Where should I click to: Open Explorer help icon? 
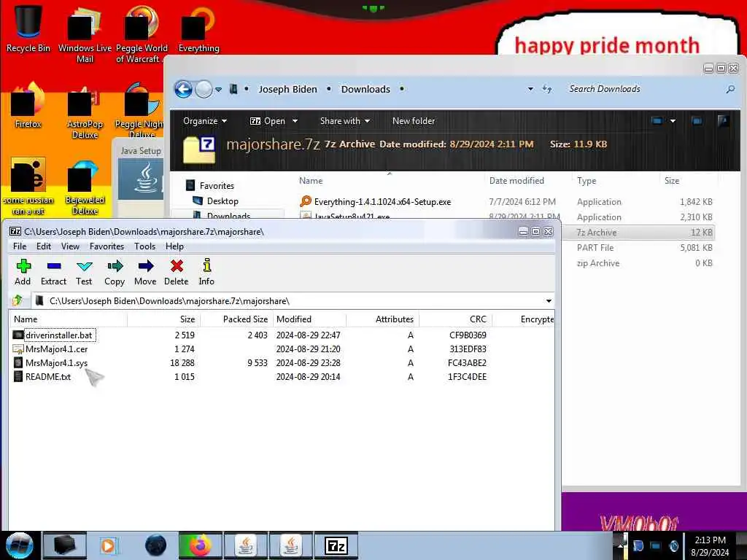(723, 121)
